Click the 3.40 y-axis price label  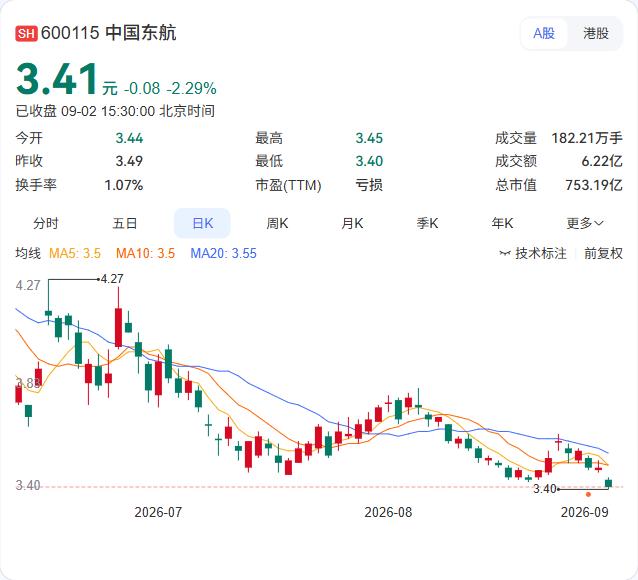pos(28,485)
